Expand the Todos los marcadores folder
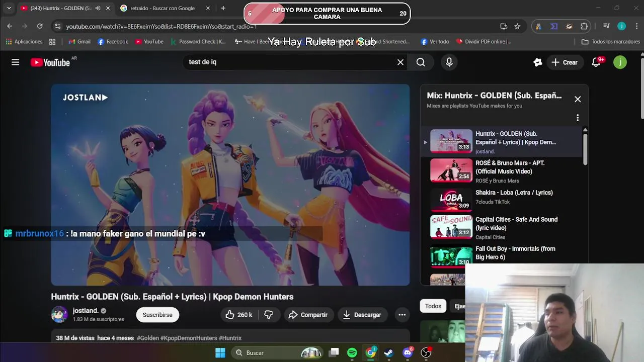The image size is (644, 362). coord(611,42)
